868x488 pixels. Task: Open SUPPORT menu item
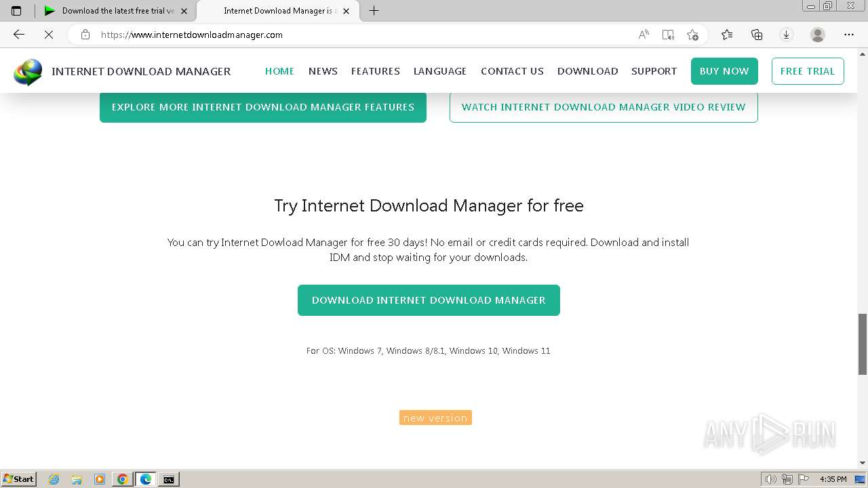pyautogui.click(x=654, y=71)
